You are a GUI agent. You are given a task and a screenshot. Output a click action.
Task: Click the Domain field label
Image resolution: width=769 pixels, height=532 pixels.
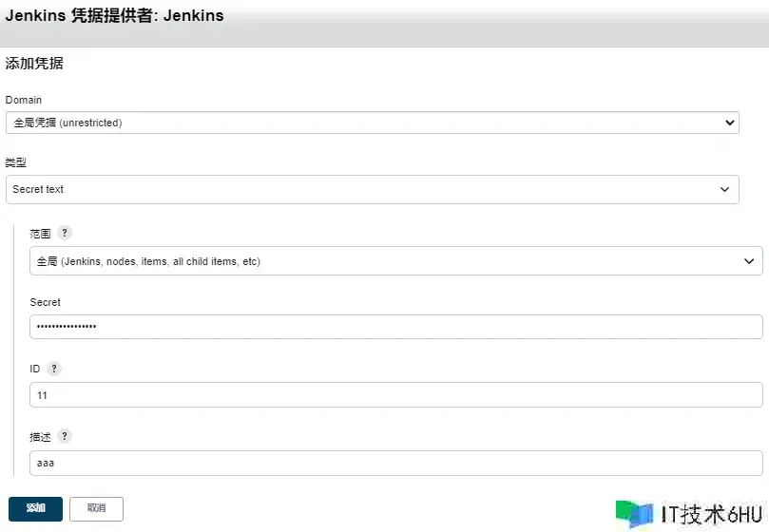[24, 100]
